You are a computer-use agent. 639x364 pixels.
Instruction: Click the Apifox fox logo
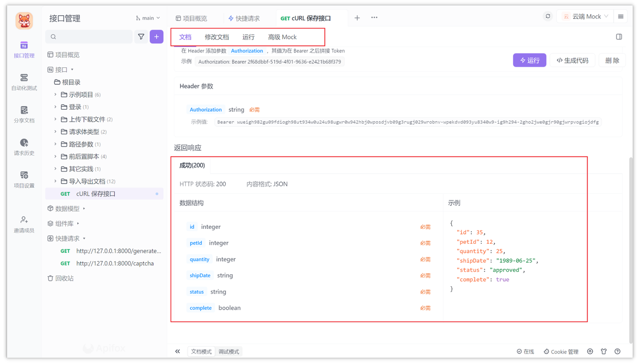pos(24,20)
